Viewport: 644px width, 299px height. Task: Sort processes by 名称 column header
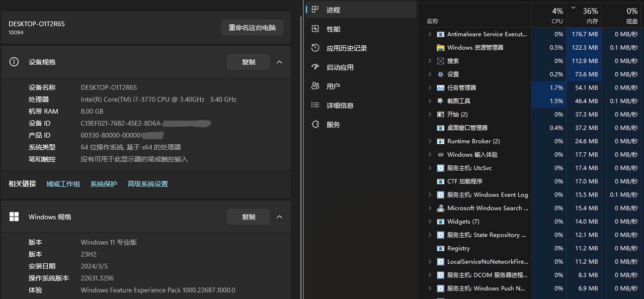(x=475, y=16)
